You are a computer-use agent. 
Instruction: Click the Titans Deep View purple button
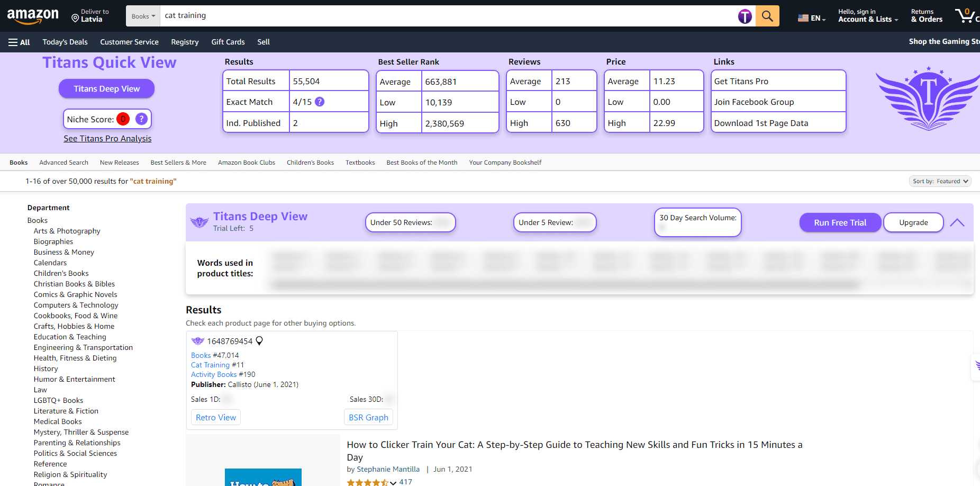tap(106, 88)
